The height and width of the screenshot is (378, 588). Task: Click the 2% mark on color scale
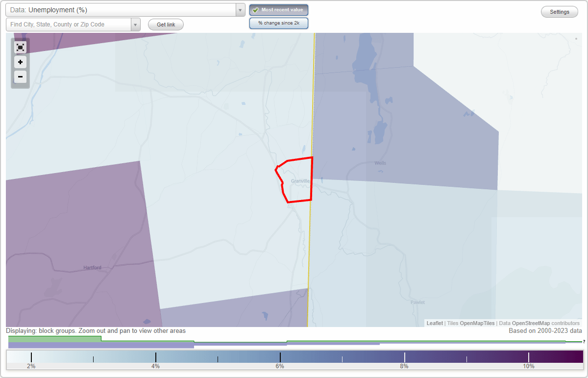[31, 366]
